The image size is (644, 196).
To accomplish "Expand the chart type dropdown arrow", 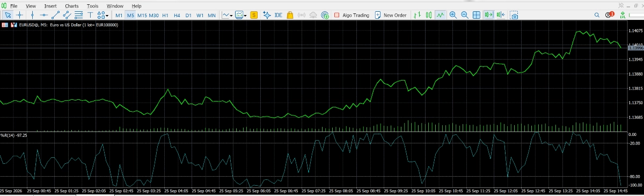I will 231,16.
